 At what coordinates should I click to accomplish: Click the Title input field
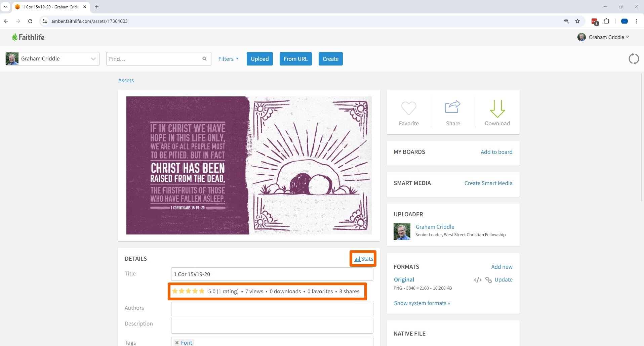click(272, 274)
